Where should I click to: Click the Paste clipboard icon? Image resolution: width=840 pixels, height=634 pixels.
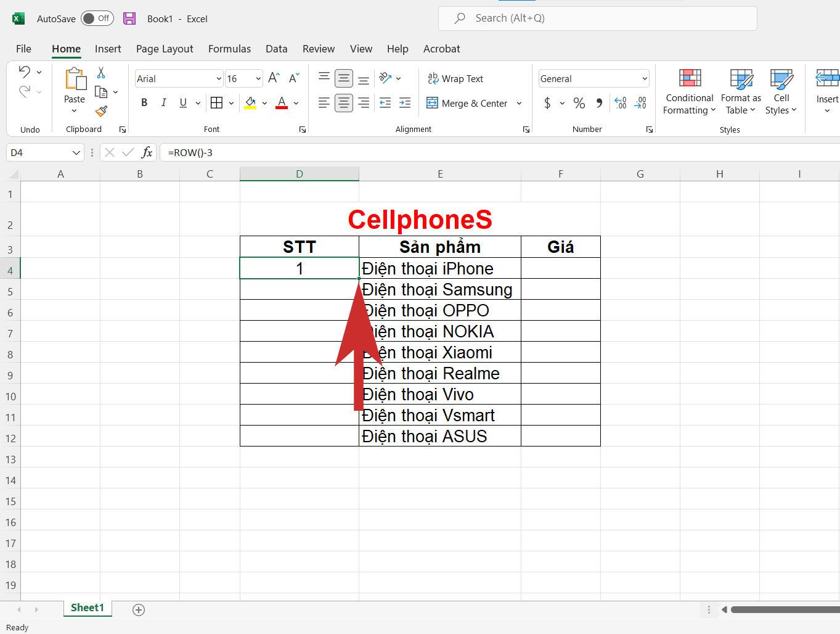(x=75, y=79)
